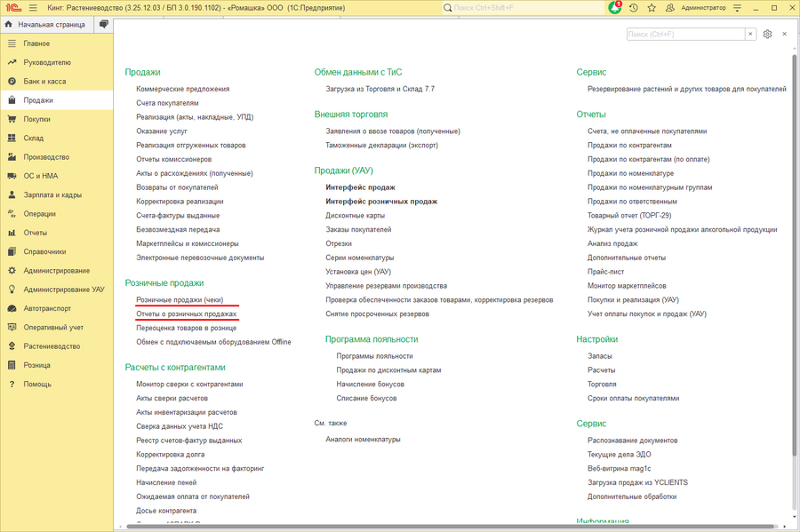Click the Администрирование gear icon
This screenshot has height=532, width=800.
click(12, 271)
